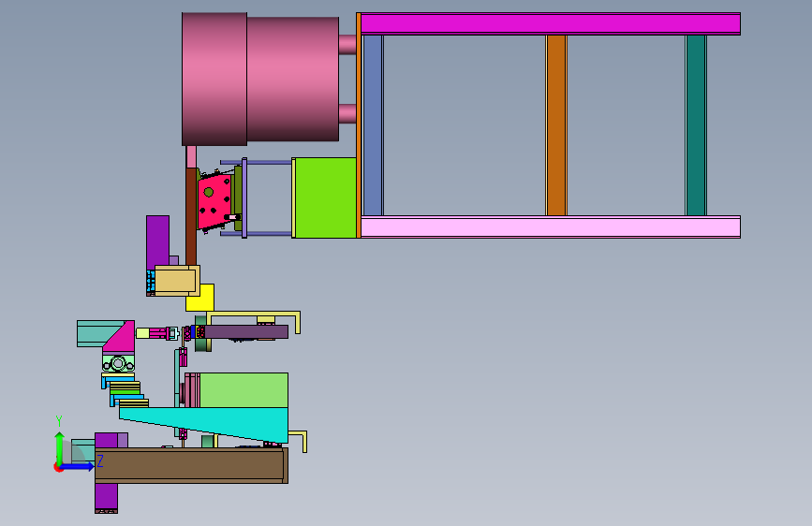Select the long brown base block
This screenshot has height=526, width=812.
click(x=190, y=465)
